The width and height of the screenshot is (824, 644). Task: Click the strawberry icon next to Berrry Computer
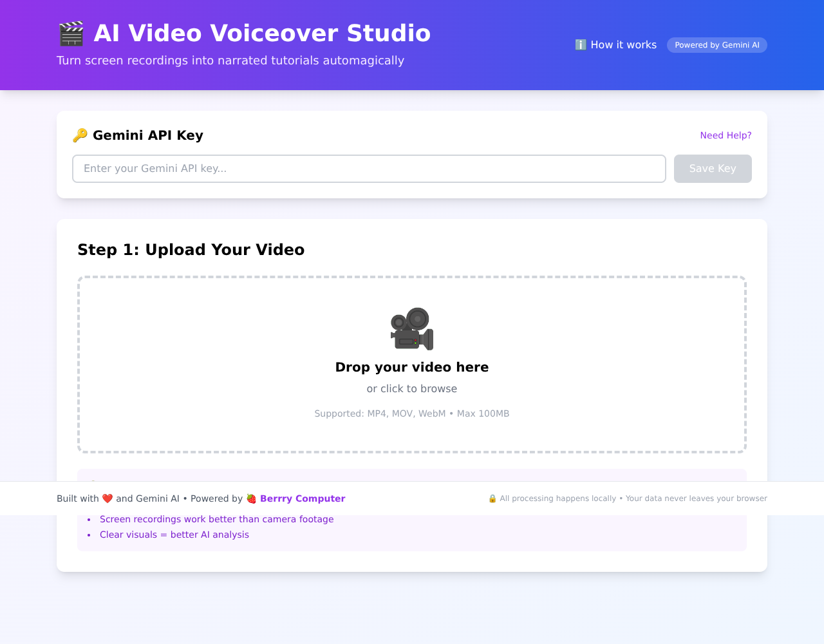coord(250,498)
